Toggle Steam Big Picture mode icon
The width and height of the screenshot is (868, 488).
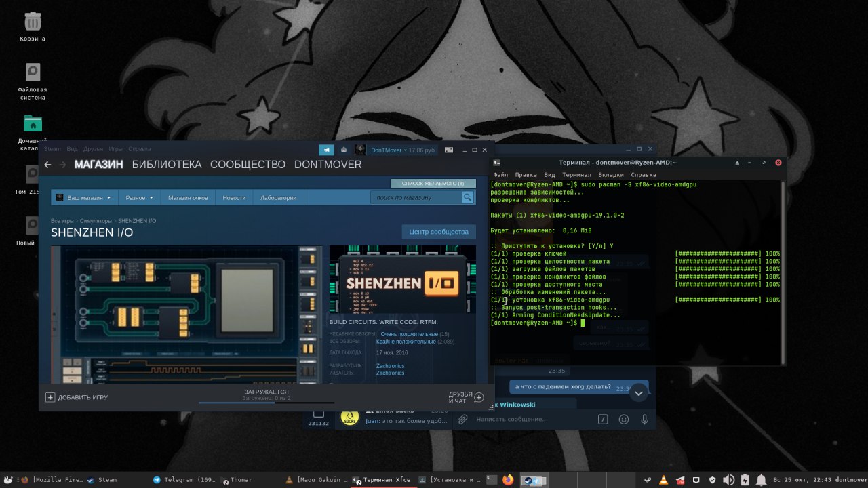coord(448,150)
